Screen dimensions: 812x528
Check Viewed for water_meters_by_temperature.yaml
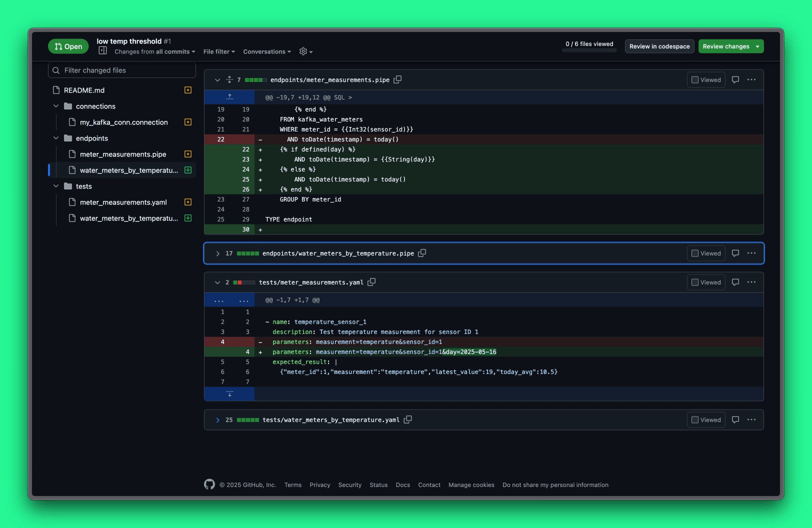(705, 420)
